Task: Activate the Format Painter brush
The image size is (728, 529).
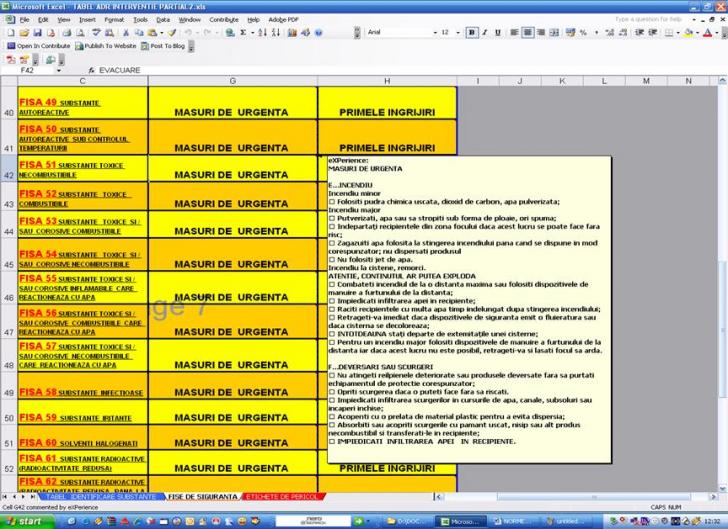Action: coord(172,33)
